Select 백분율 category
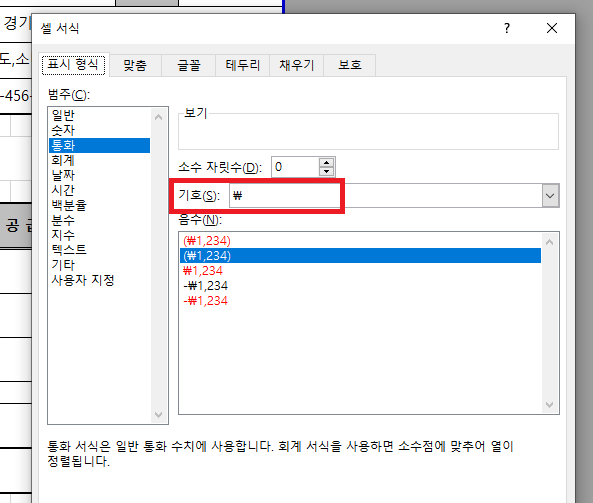The height and width of the screenshot is (503, 593). (100, 205)
